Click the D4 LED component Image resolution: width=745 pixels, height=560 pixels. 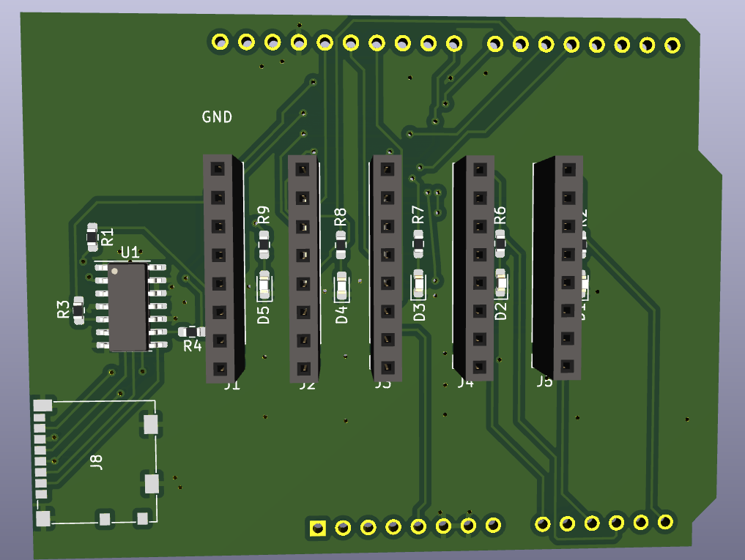341,285
